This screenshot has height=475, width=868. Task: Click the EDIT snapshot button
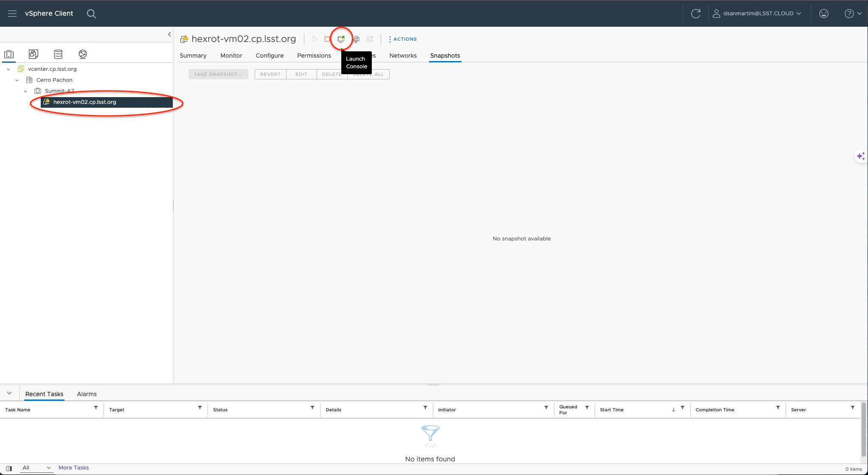point(301,74)
